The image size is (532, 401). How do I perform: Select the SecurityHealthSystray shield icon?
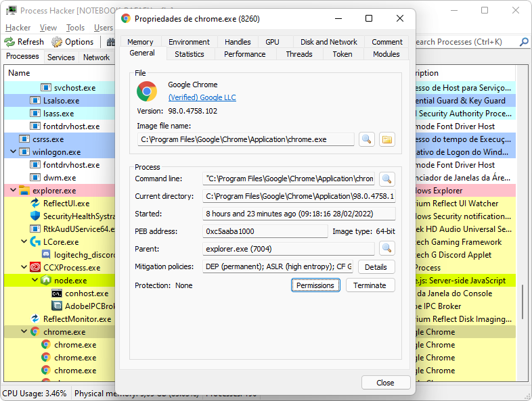[x=35, y=216]
